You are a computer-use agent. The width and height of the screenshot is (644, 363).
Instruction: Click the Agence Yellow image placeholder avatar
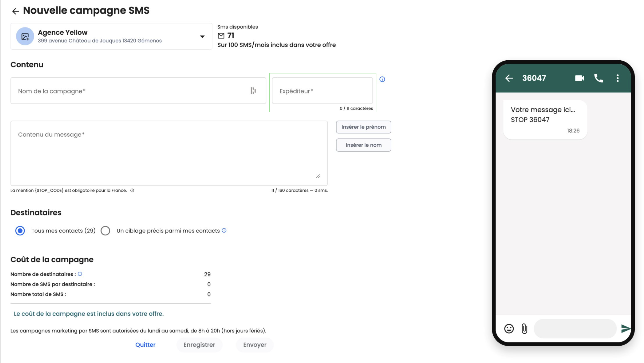pos(25,36)
